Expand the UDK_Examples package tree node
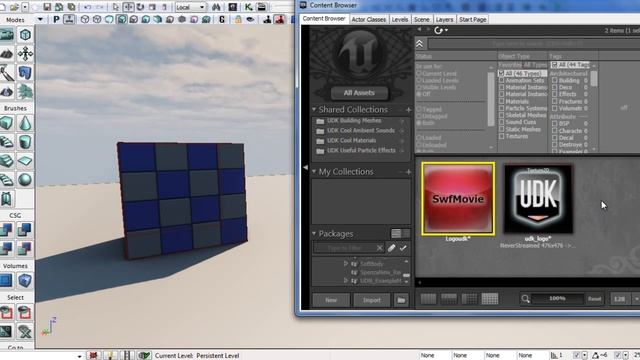 point(346,281)
